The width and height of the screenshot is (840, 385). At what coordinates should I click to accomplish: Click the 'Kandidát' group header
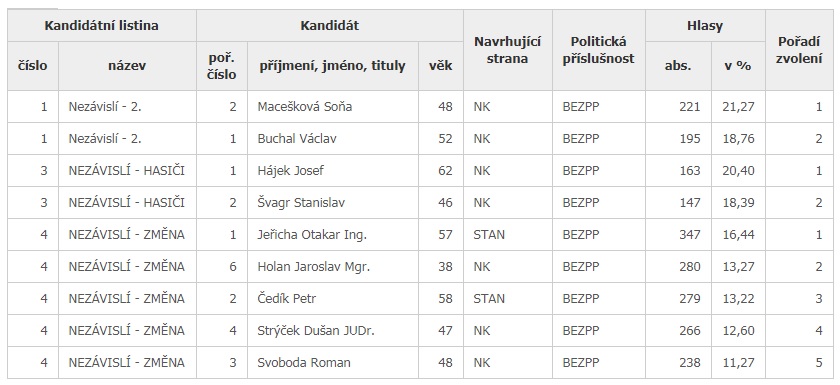tap(329, 25)
